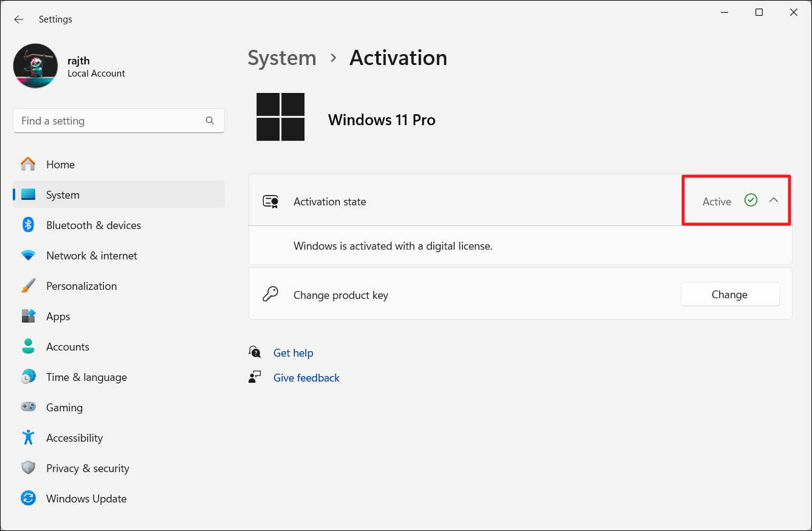This screenshot has width=812, height=531.
Task: Type in the Find a setting box
Action: pos(109,121)
